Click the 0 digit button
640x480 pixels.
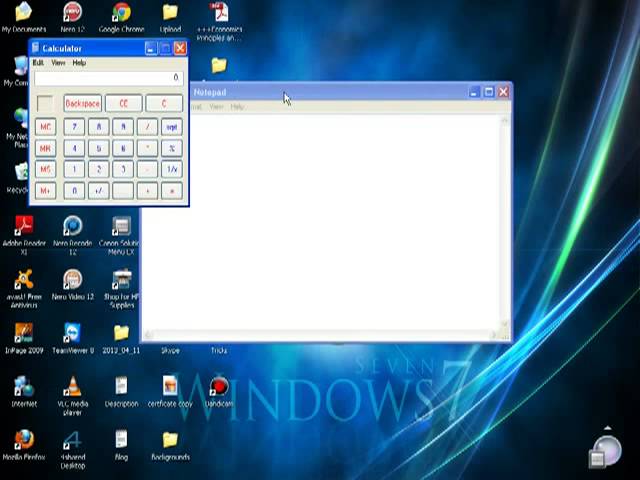pyautogui.click(x=74, y=191)
